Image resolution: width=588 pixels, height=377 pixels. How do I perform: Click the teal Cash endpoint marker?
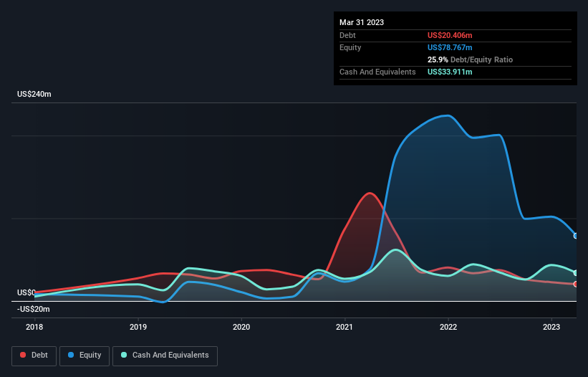(x=576, y=272)
